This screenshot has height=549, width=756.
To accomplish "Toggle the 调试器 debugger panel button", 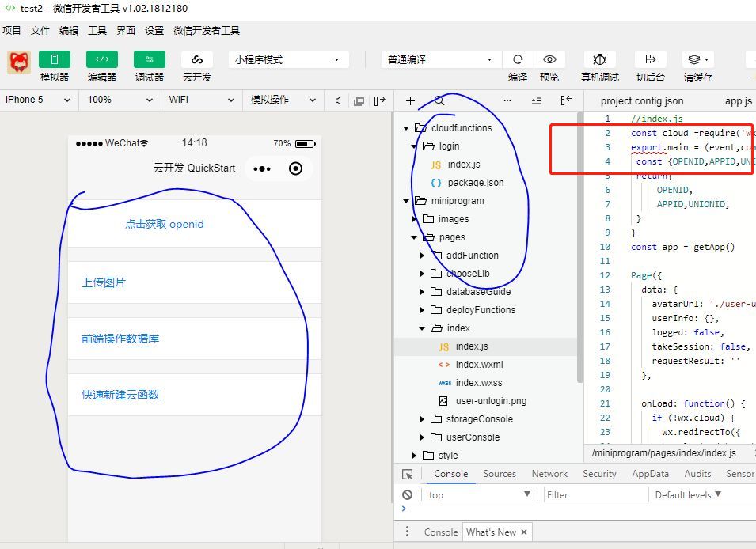I will pyautogui.click(x=150, y=59).
